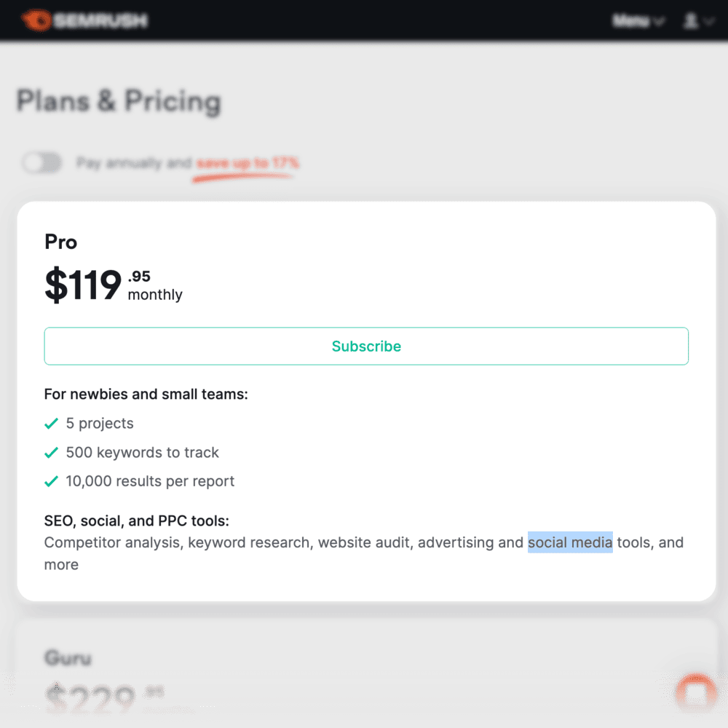
Task: Click the checkmark beside "500 keywords to track"
Action: [x=51, y=452]
